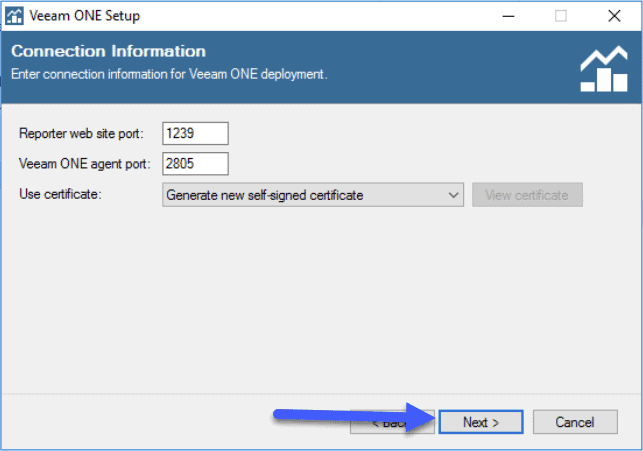The height and width of the screenshot is (451, 643).
Task: Click the Veeam ONE agent port field
Action: 195,164
